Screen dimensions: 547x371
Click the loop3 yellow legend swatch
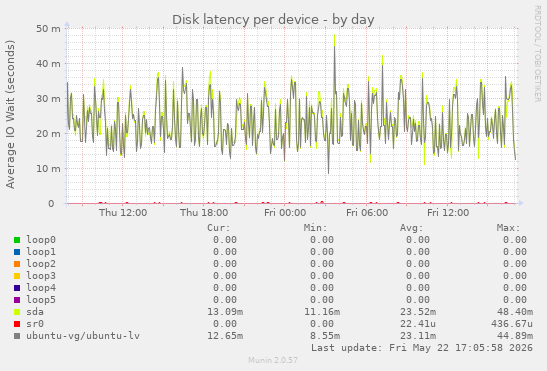click(17, 276)
